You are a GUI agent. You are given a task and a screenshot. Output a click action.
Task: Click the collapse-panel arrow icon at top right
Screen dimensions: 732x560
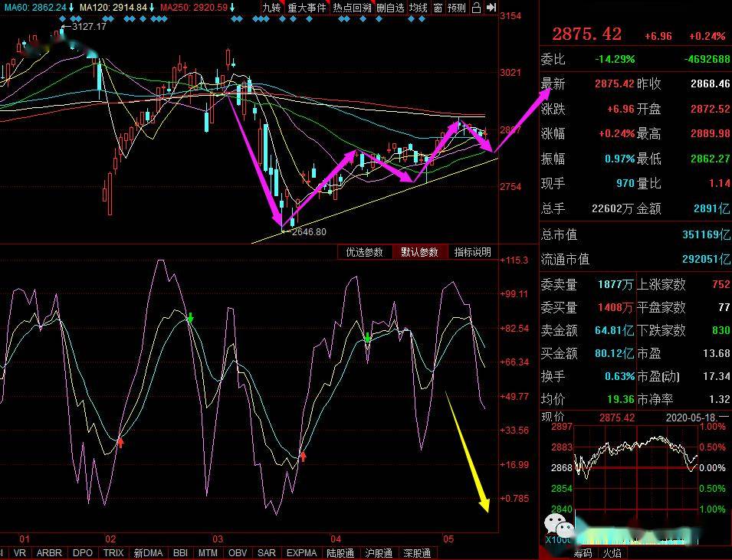[491, 8]
